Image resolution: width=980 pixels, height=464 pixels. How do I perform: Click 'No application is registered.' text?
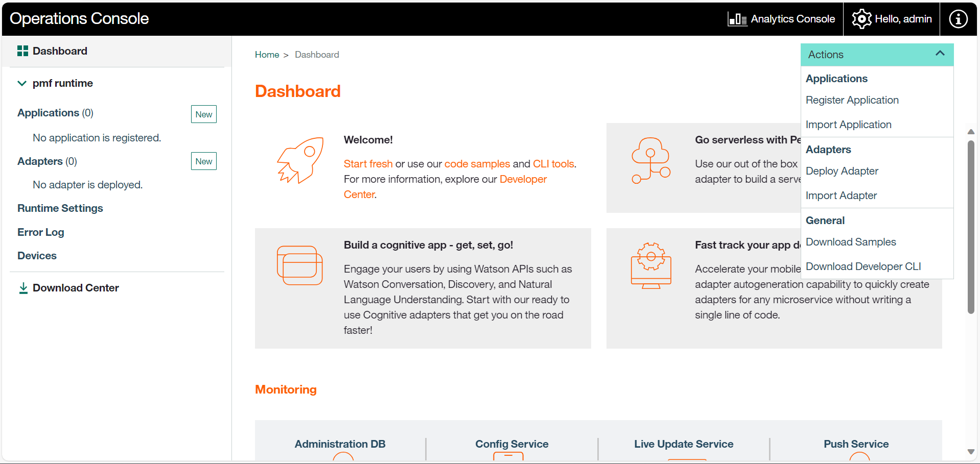[97, 138]
